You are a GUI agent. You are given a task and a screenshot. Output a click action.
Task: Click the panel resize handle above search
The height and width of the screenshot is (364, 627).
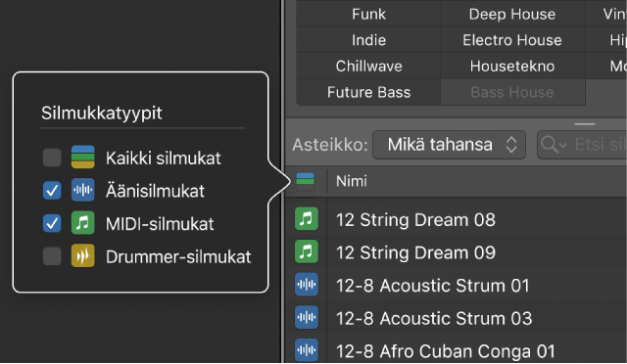coord(585,124)
